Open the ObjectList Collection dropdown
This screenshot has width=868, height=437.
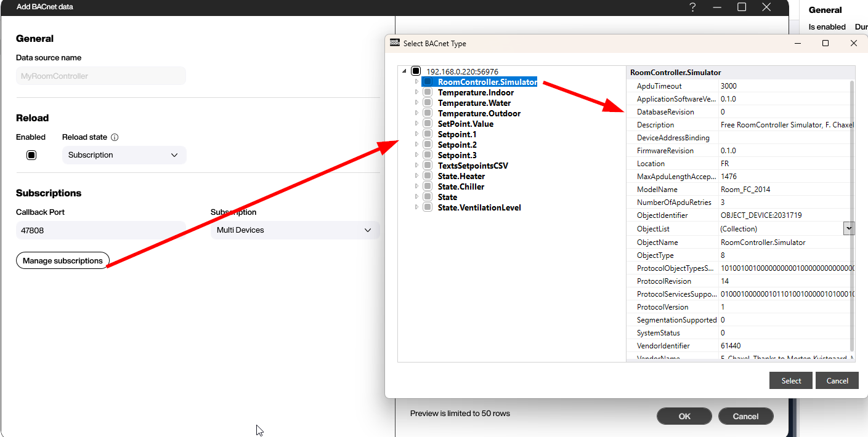pos(849,228)
